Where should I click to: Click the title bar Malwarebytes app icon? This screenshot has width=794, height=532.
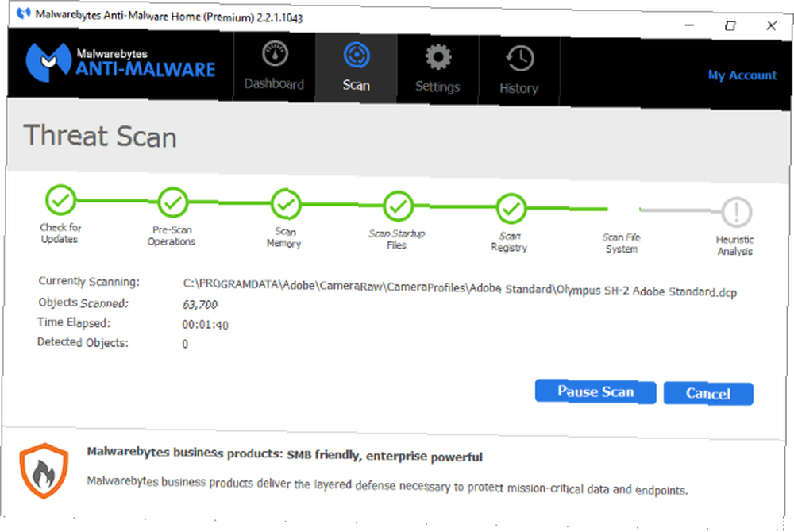coord(23,13)
